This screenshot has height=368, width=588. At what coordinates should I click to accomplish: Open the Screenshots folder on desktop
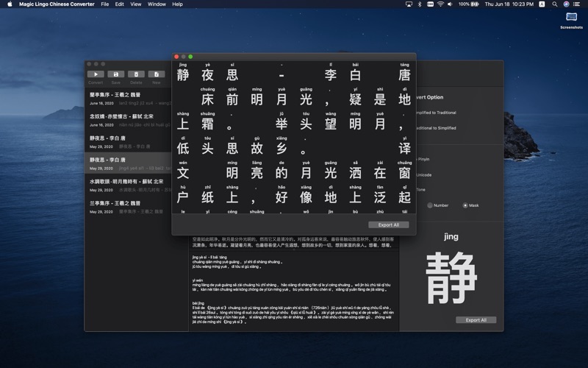(x=571, y=18)
